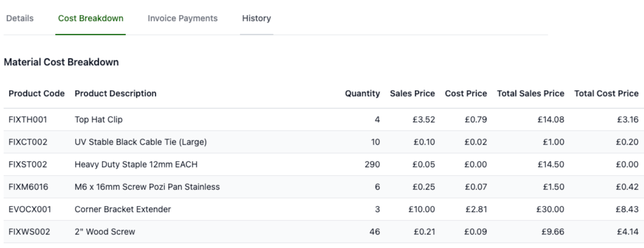644x248 pixels.
Task: Click Heavy Duty Staple 12mm EACH
Action: [136, 164]
